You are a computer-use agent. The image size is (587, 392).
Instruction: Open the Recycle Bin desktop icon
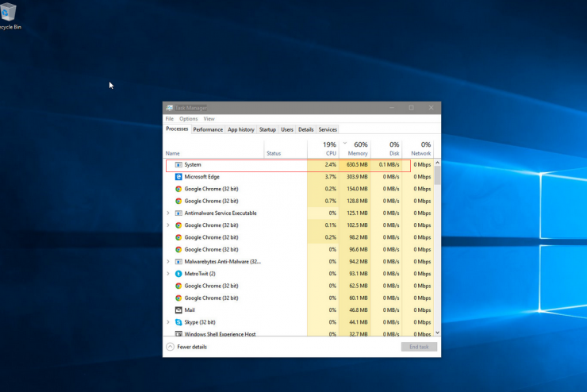tap(8, 12)
